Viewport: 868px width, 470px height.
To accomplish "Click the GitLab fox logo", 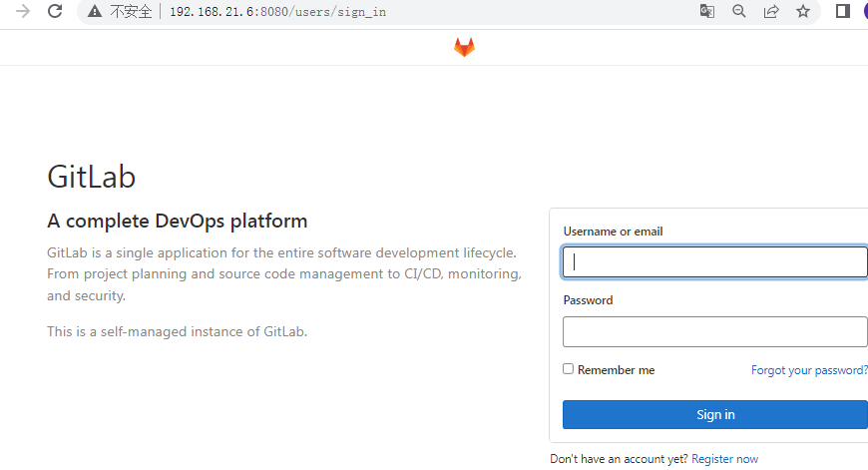I will 465,47.
